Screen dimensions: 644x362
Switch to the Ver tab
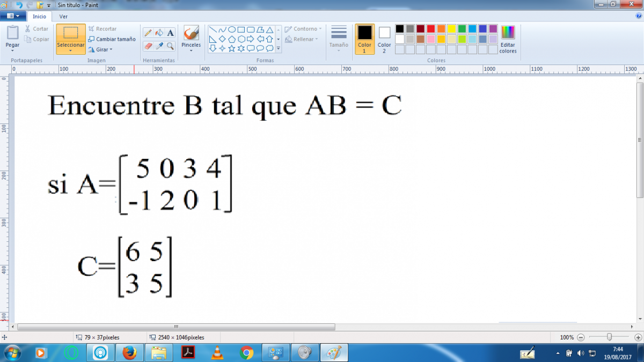coord(63,16)
